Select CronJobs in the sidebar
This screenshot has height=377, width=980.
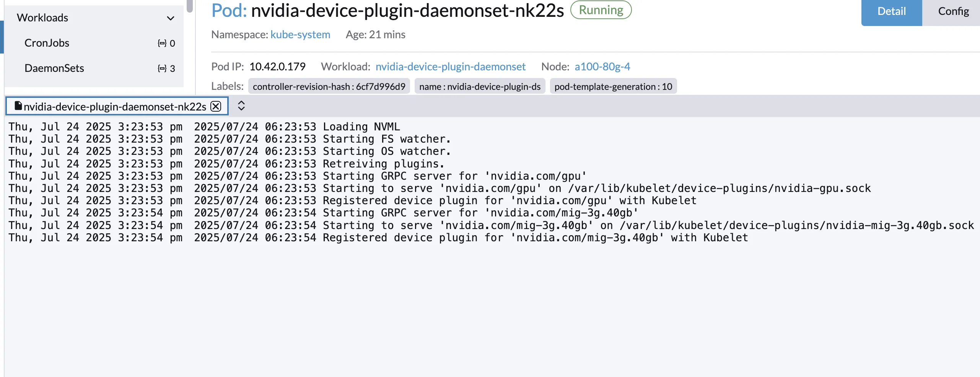[x=47, y=43]
